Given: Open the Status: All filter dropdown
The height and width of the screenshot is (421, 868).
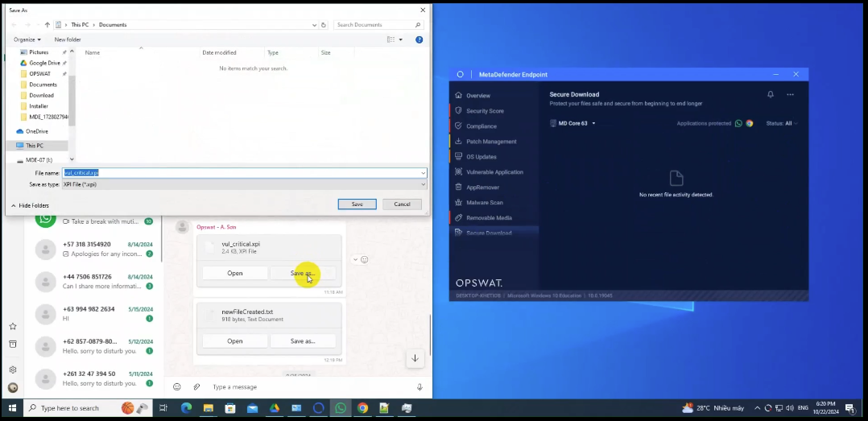Looking at the screenshot, I should pyautogui.click(x=782, y=123).
